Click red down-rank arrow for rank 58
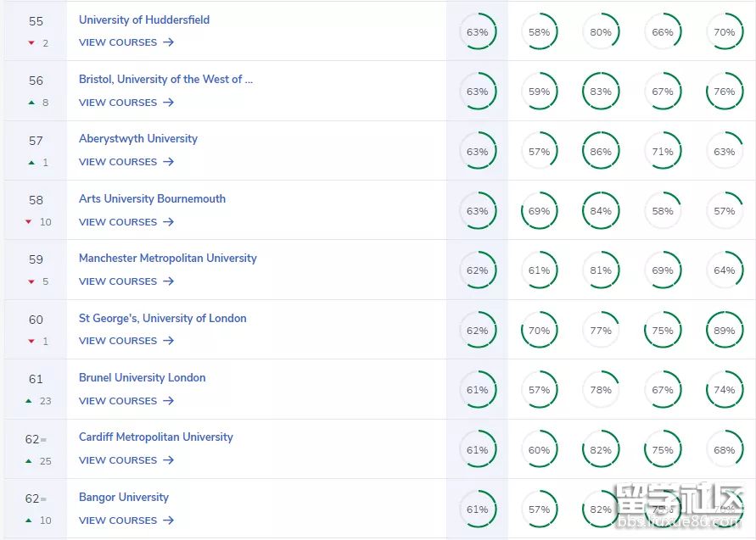The image size is (756, 540). click(x=29, y=222)
